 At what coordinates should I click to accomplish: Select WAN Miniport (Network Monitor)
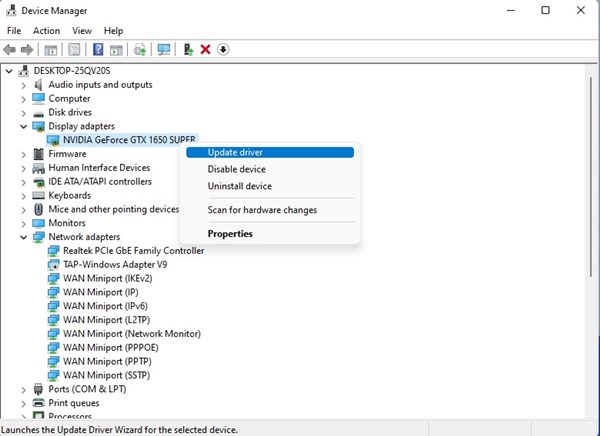pos(132,333)
